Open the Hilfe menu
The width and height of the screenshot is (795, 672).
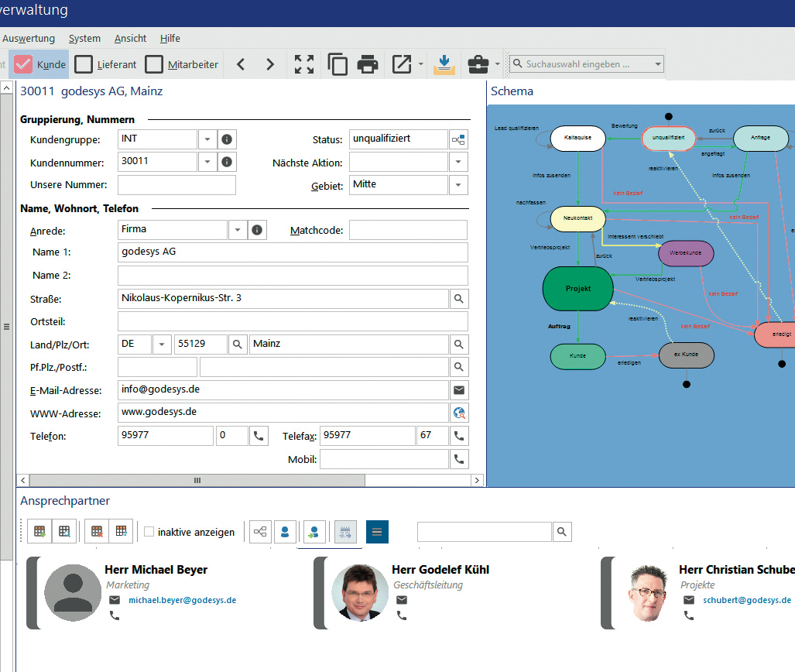click(x=170, y=38)
